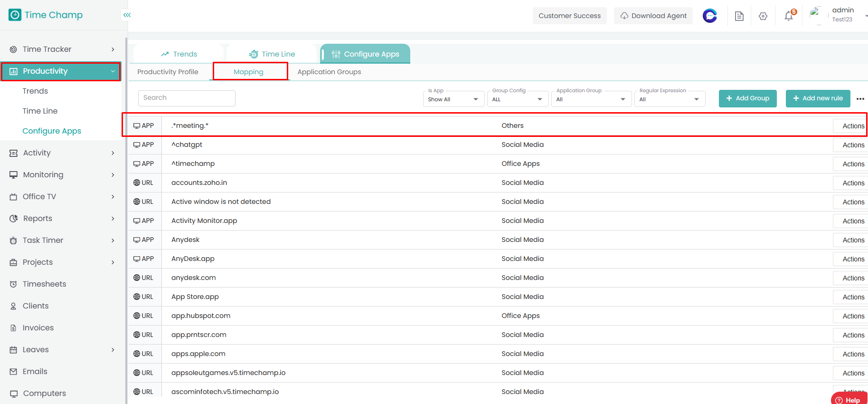
Task: Open the Productivity Profile sub-tab
Action: (168, 72)
